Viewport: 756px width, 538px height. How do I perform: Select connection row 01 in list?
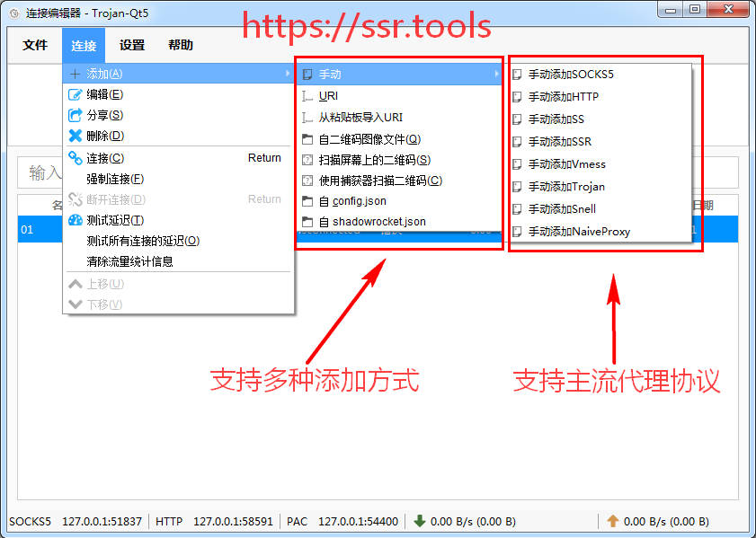point(36,230)
